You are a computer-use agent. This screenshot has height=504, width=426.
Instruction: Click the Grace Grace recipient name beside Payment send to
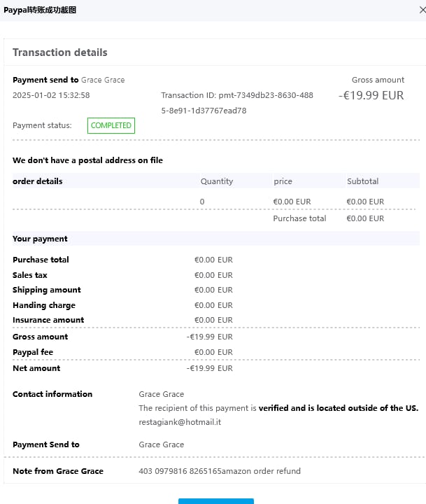(103, 80)
